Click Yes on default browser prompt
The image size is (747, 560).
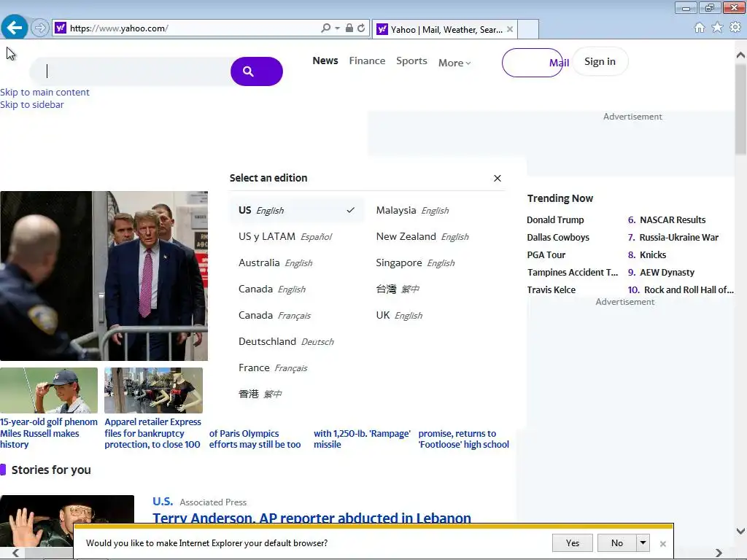coord(572,542)
